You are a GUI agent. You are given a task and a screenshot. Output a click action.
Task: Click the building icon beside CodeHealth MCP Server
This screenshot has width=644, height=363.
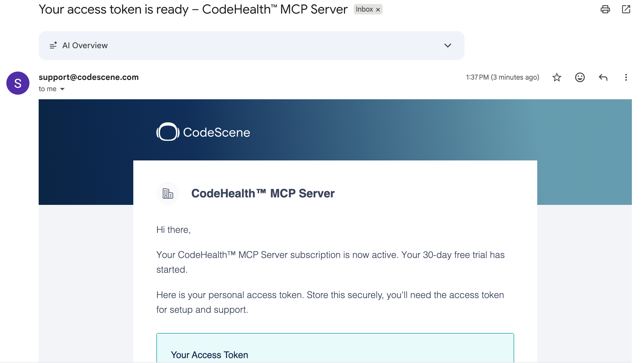coord(168,193)
